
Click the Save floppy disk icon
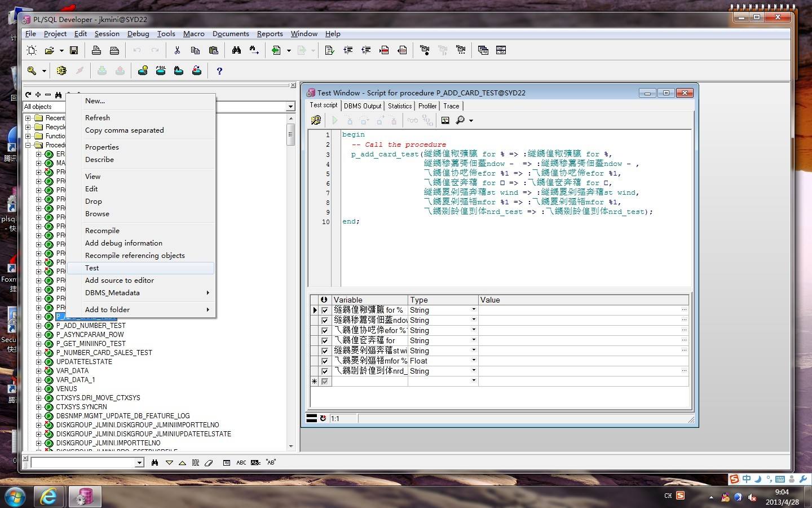[74, 50]
